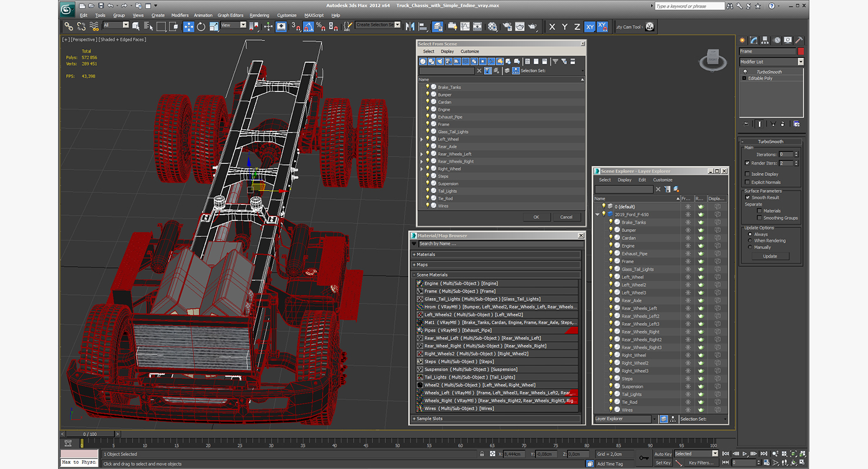Activate the Select and Move tool

point(189,26)
